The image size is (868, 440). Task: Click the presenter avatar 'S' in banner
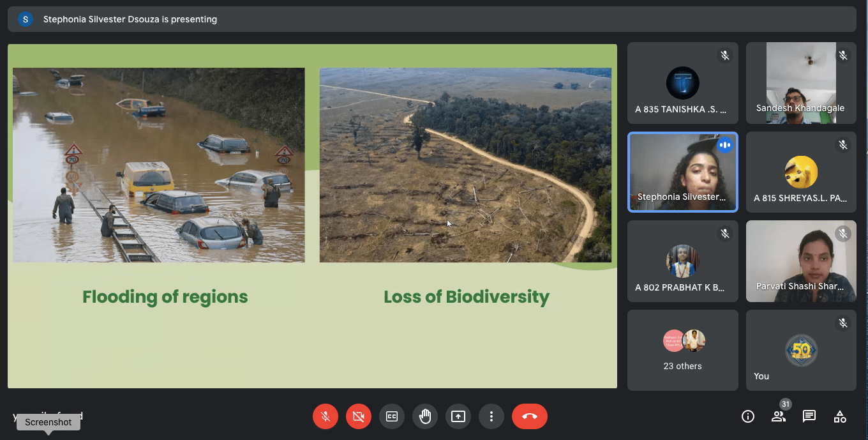click(x=26, y=19)
